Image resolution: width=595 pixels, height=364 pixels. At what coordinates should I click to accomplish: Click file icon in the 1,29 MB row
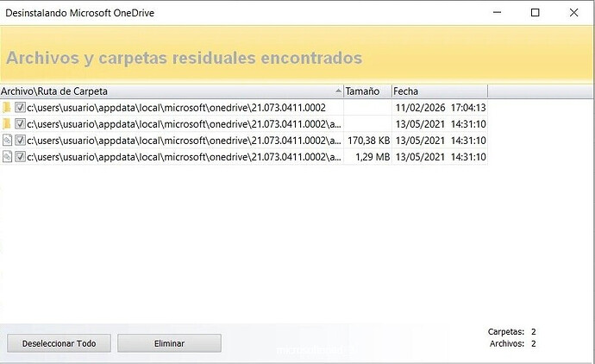click(7, 156)
